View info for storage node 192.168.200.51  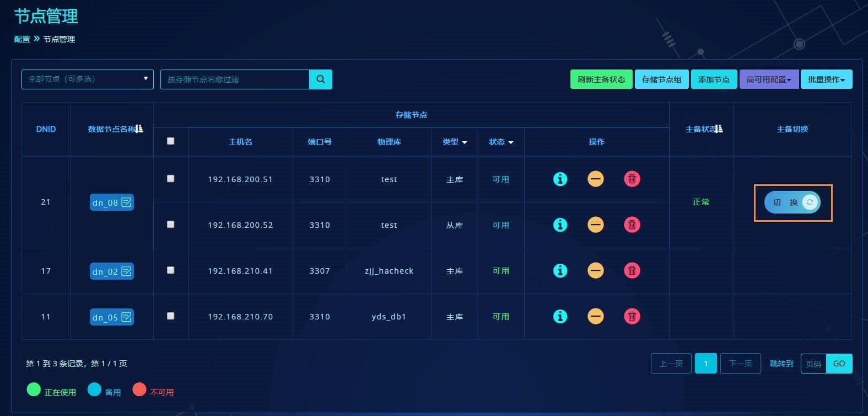[x=560, y=179]
